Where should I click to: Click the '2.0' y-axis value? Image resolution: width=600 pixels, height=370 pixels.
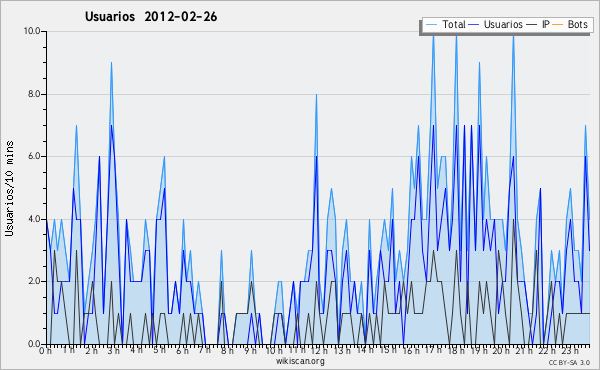(34, 281)
